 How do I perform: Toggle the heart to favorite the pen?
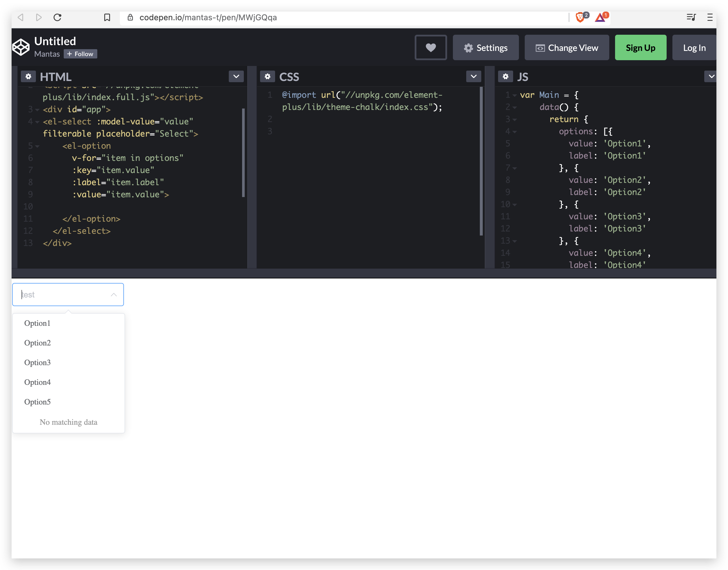point(430,47)
